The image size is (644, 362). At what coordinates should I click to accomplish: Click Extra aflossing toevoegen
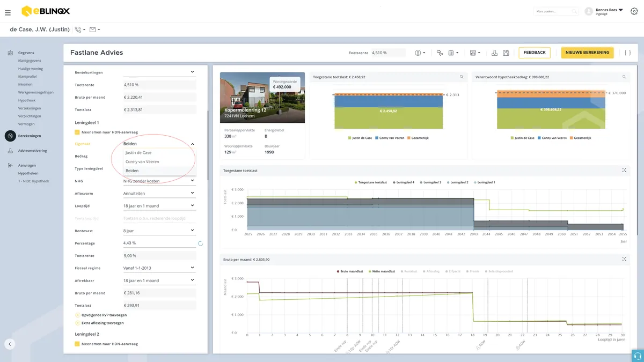tap(103, 323)
